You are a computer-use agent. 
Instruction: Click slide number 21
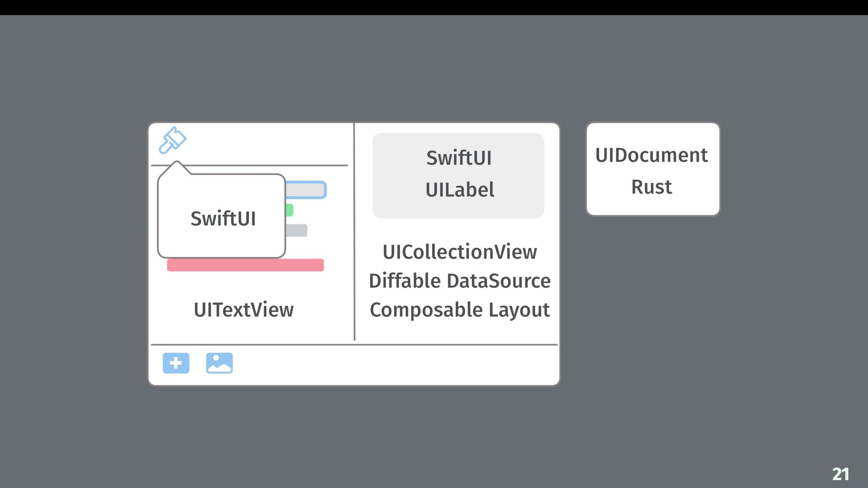841,474
